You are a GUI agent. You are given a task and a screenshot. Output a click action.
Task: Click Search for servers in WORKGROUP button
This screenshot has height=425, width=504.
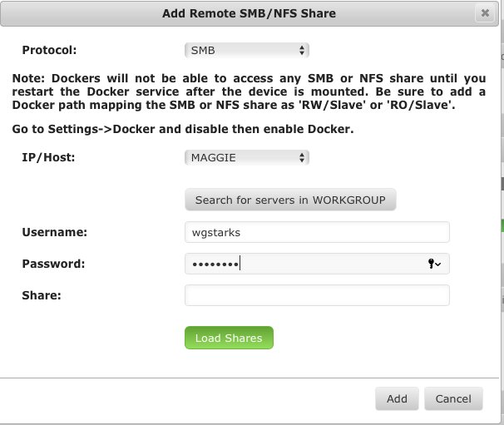290,200
